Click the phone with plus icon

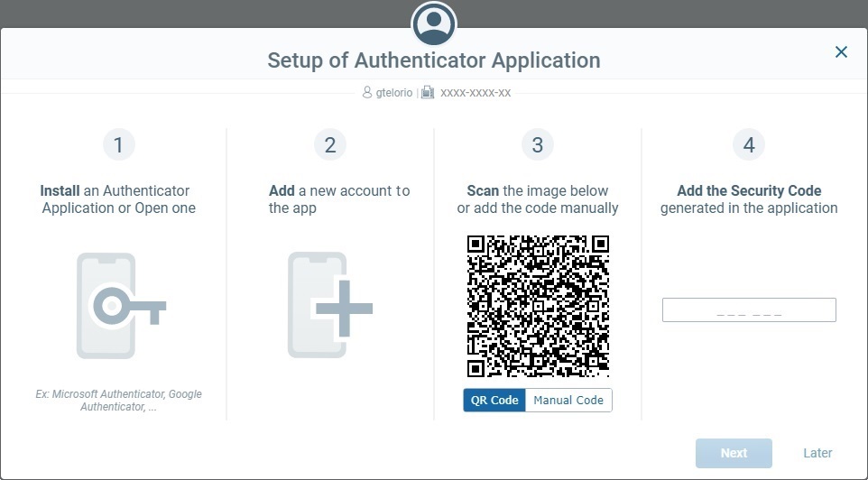pos(329,306)
